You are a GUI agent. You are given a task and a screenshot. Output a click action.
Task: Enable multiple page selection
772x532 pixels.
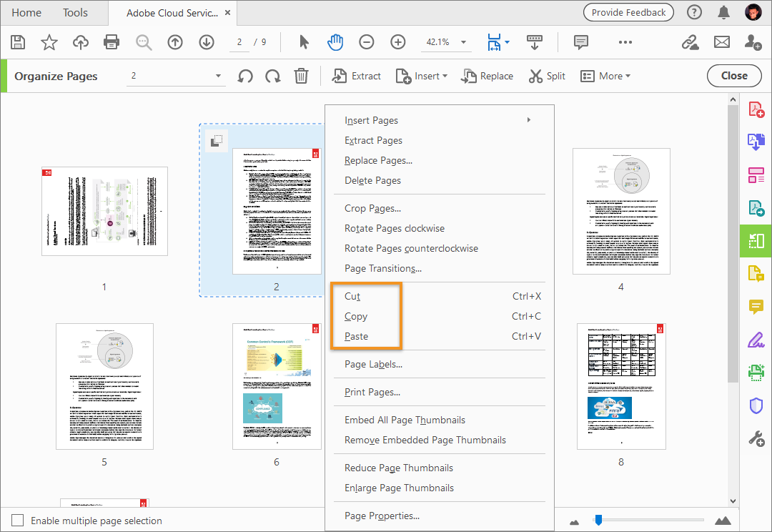(16, 521)
